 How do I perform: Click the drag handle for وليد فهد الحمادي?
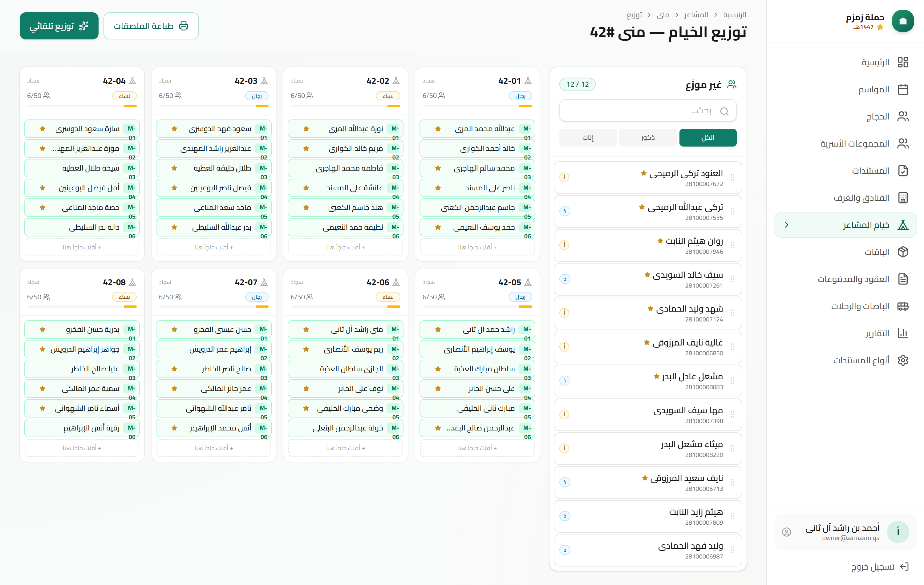pos(732,550)
